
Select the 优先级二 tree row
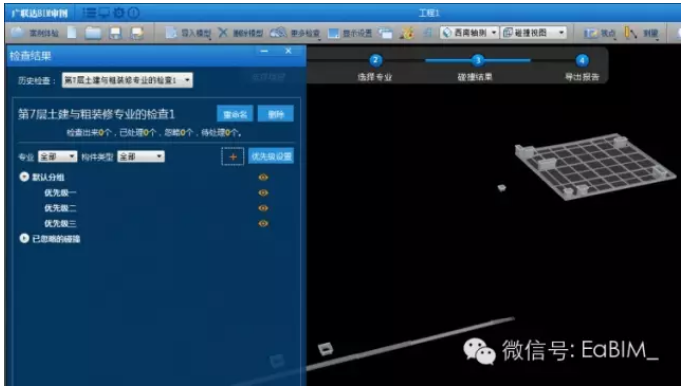[60, 208]
